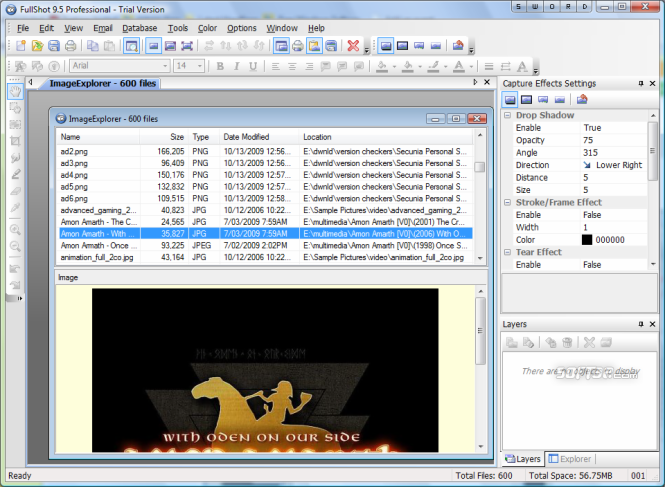Click the red X delete icon
665x487 pixels.
[x=353, y=45]
